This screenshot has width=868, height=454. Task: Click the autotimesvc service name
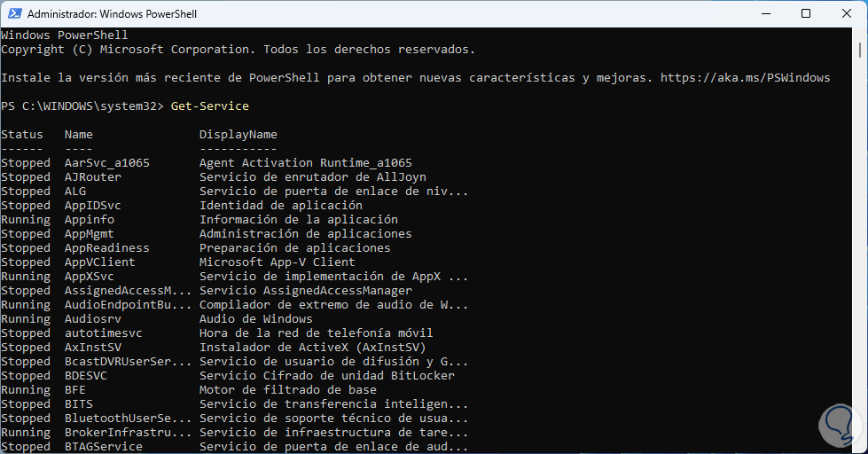click(104, 333)
